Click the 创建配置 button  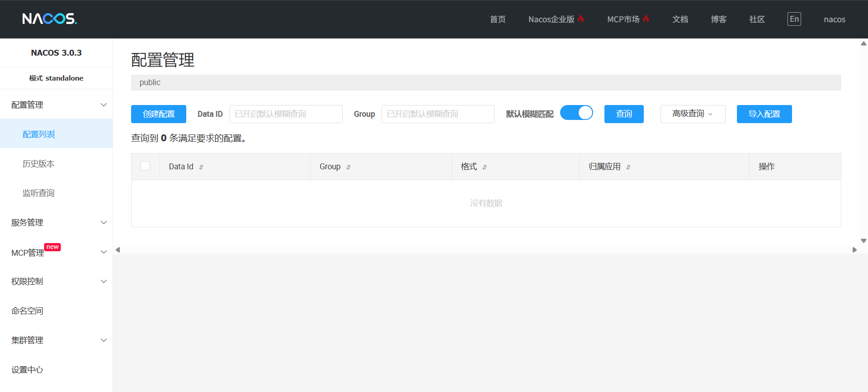[159, 114]
